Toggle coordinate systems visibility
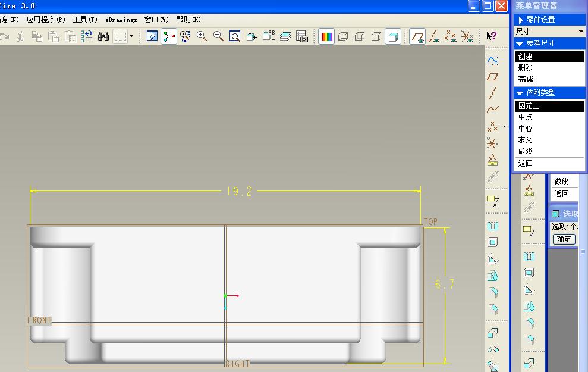 click(x=467, y=36)
